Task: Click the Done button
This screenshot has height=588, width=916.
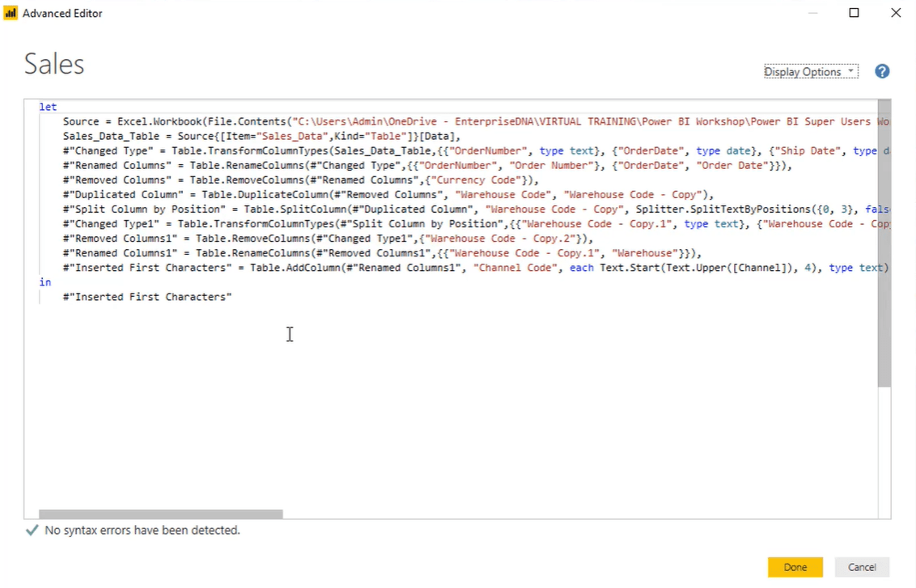Action: 795,567
